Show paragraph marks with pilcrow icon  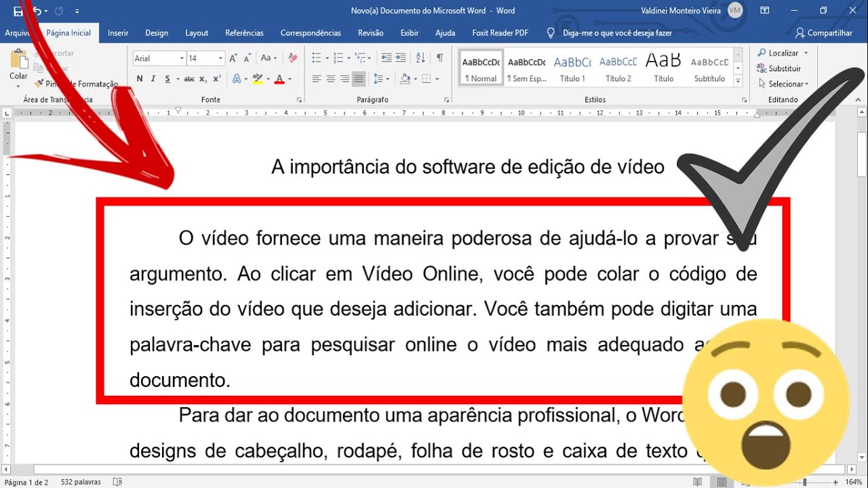[x=439, y=58]
